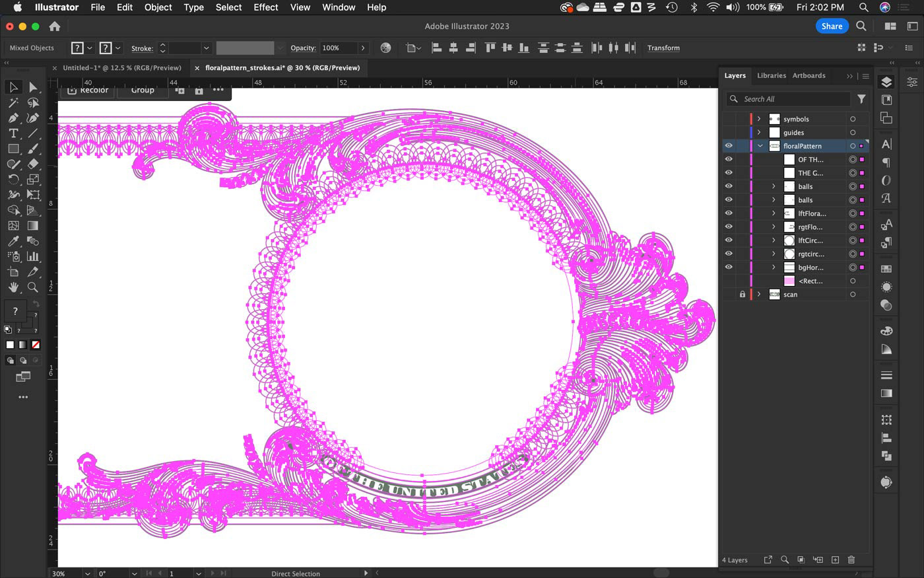Screen dimensions: 924x578
Task: Switch to the Untitled-1 document tab
Action: tap(122, 67)
